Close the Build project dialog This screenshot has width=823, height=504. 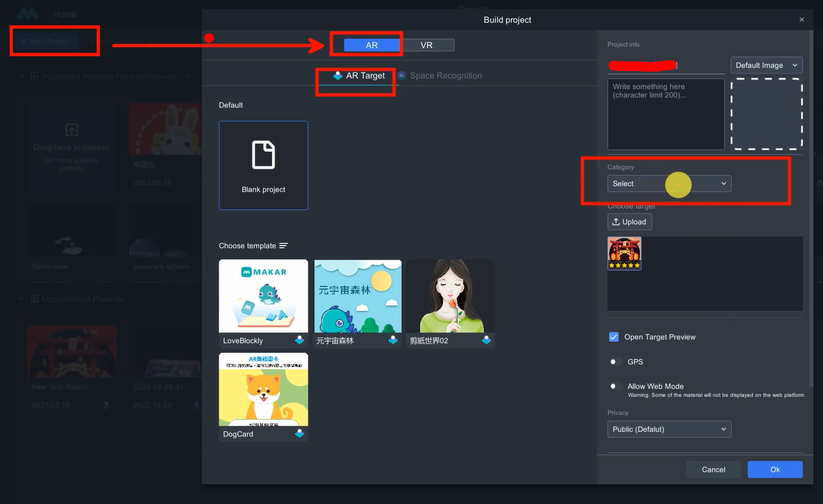pyautogui.click(x=801, y=20)
